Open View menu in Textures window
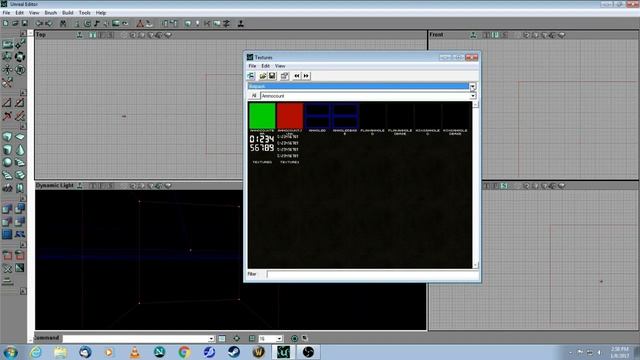Screen dimensions: 640x360 coord(280,66)
